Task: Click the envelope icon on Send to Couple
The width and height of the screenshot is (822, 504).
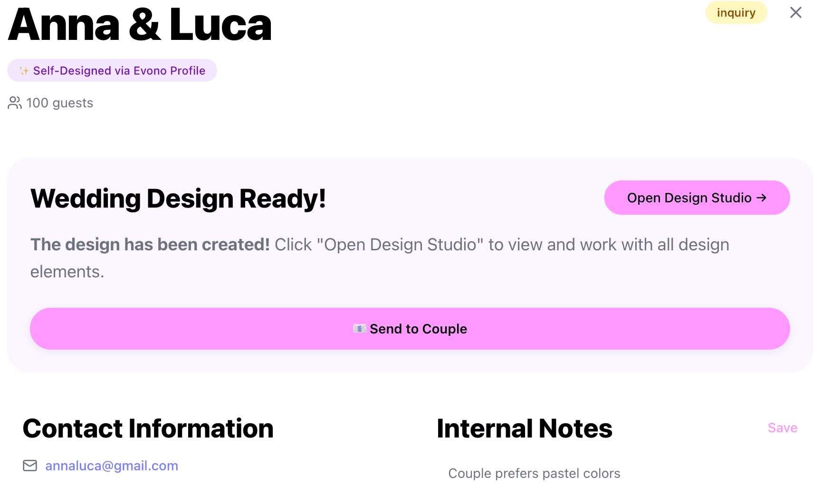Action: coord(359,329)
